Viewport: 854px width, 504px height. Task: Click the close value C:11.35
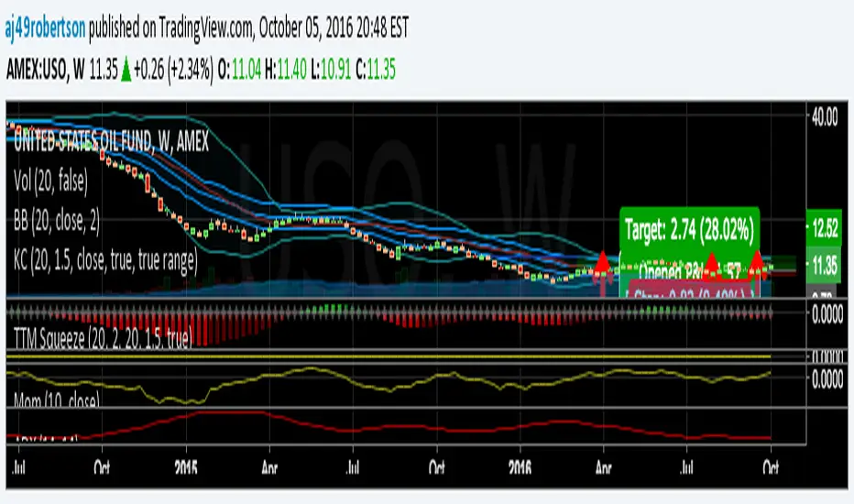click(x=376, y=70)
